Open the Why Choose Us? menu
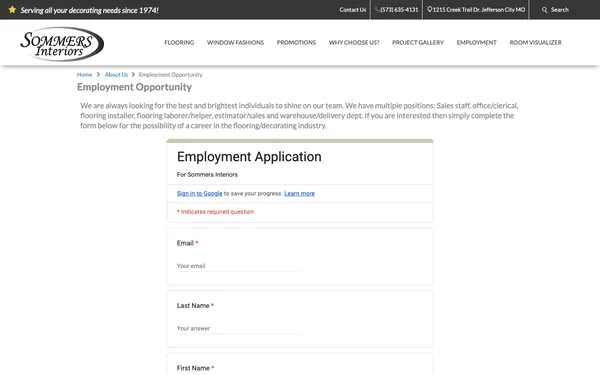 point(354,42)
